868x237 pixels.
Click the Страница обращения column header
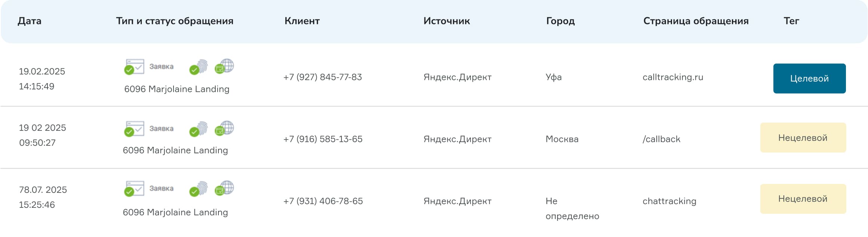(696, 21)
